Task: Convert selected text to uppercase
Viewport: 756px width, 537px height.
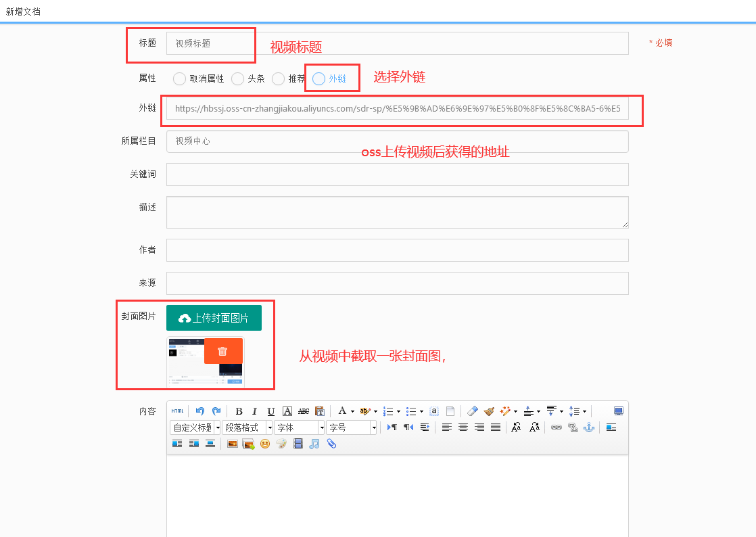Action: point(517,427)
